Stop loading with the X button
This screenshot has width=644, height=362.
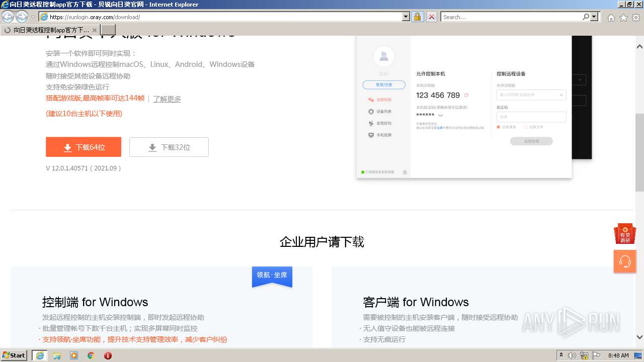pos(432,17)
